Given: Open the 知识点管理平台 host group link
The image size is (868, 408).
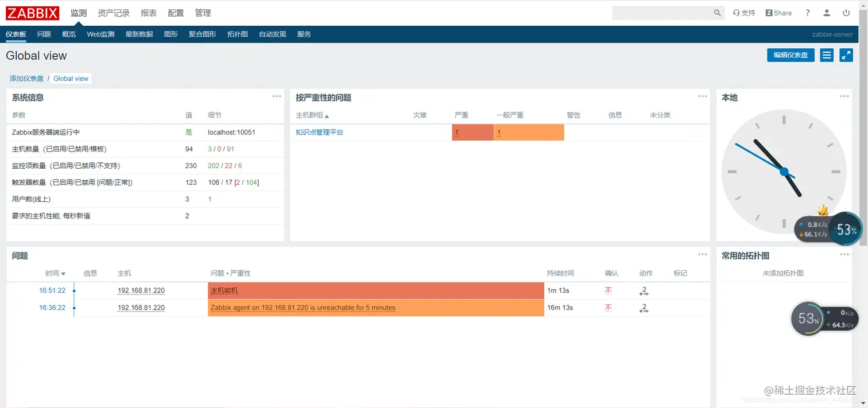Looking at the screenshot, I should click(x=319, y=132).
